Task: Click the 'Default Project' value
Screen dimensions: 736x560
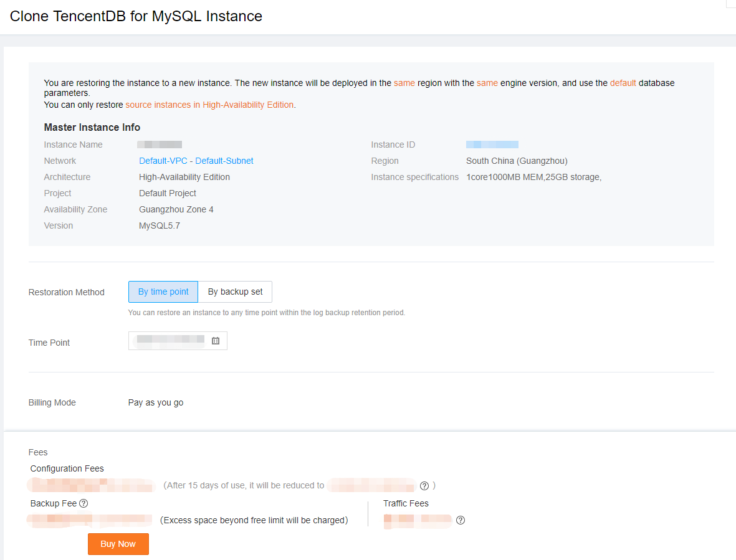Action: coord(168,193)
